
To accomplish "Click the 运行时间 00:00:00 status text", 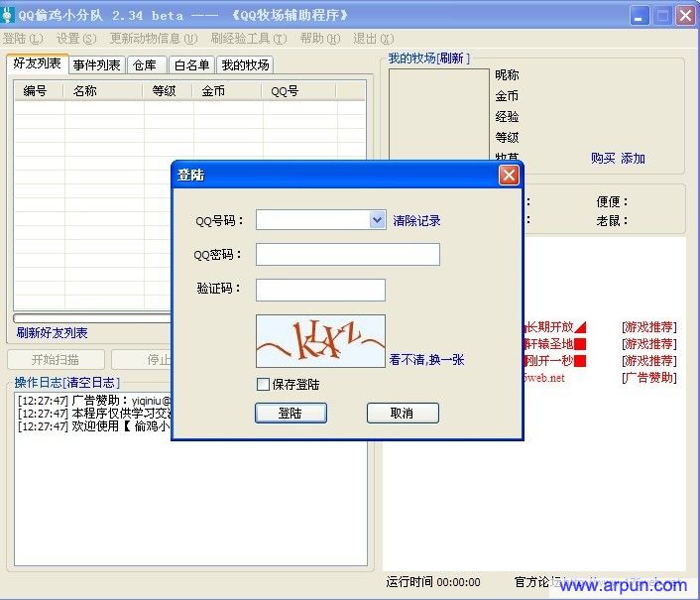I will click(x=433, y=582).
